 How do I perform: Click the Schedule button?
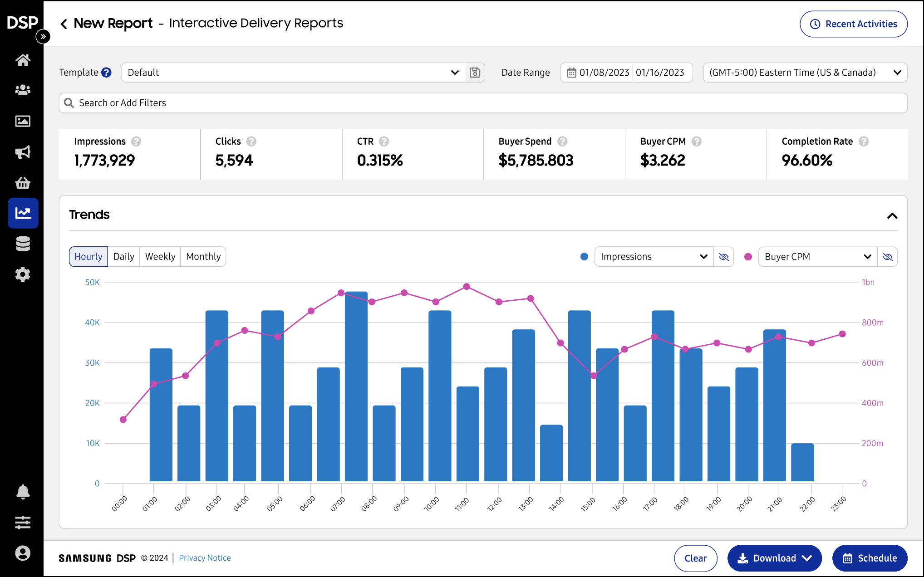870,558
